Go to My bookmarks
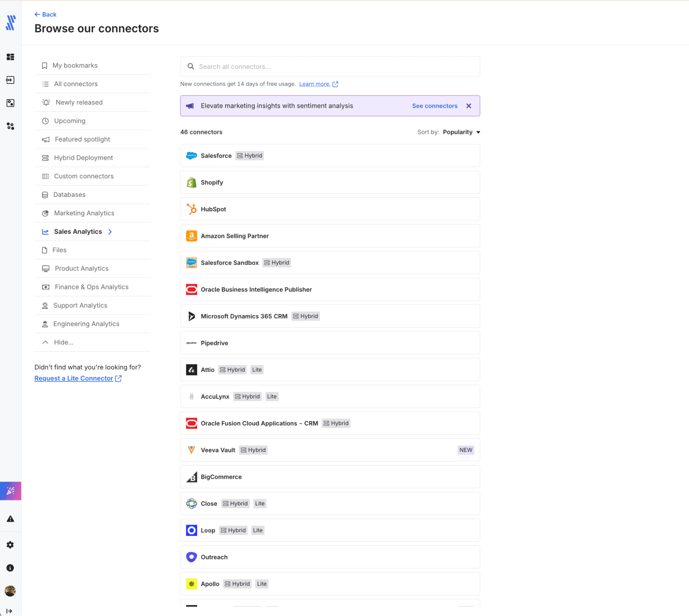 click(75, 65)
